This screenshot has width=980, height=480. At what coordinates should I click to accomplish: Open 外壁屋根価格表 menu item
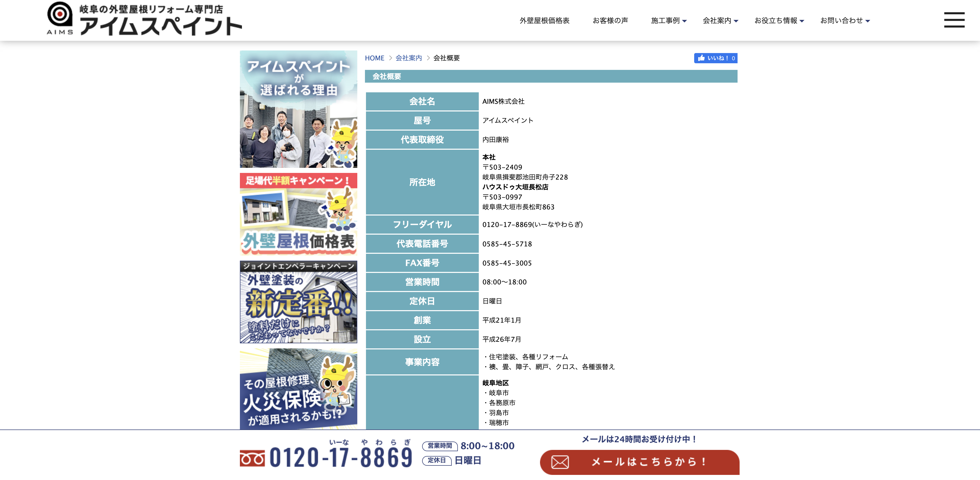click(x=544, y=20)
